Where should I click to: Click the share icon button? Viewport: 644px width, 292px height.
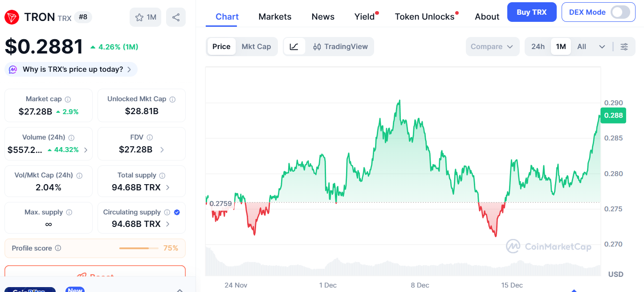click(x=176, y=17)
